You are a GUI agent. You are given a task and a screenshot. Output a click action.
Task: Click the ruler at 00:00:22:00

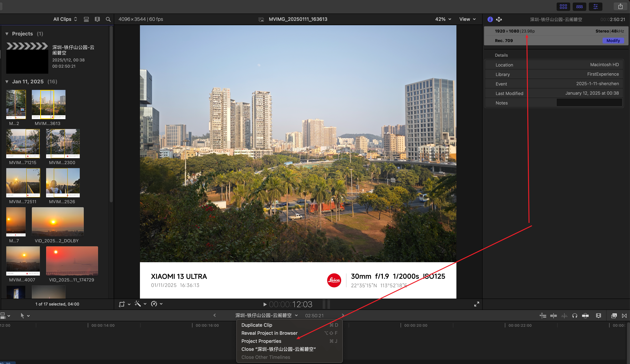point(520,325)
